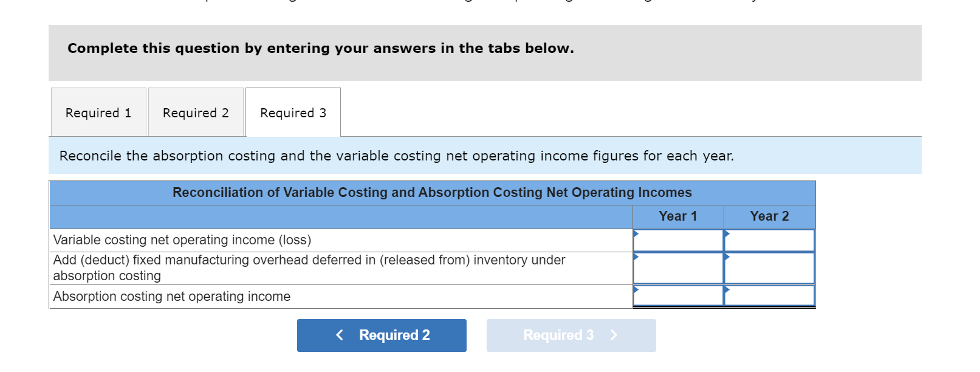This screenshot has width=980, height=372.
Task: Click the Required 2 navigation button
Action: click(382, 335)
